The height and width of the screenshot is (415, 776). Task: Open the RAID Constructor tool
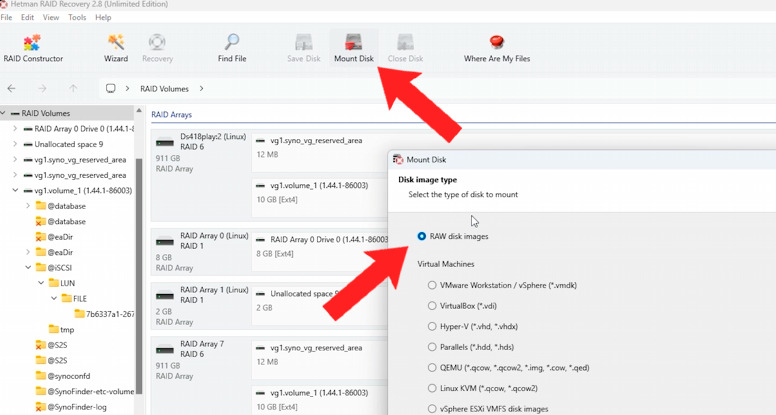tap(33, 48)
